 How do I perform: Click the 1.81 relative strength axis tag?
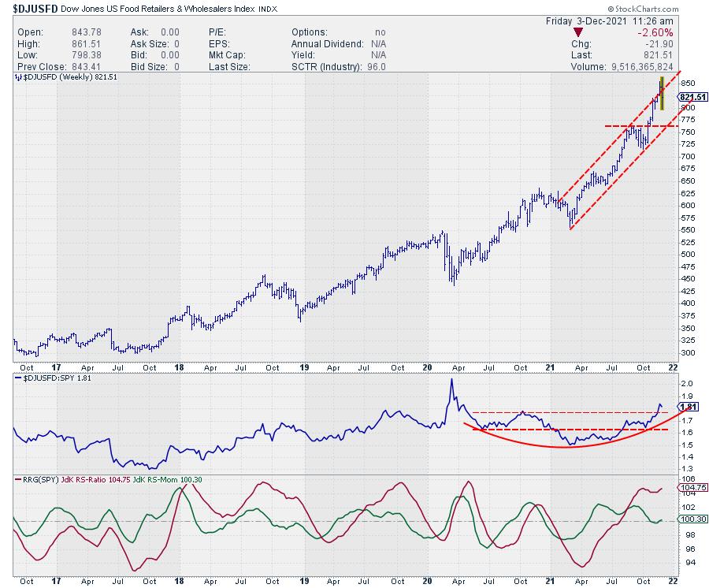click(x=687, y=407)
